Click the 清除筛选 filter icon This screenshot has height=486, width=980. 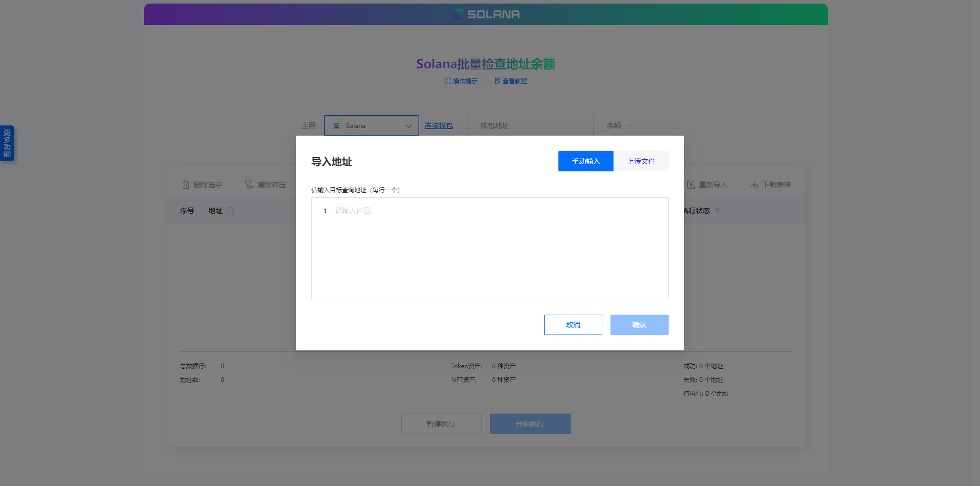pyautogui.click(x=249, y=185)
